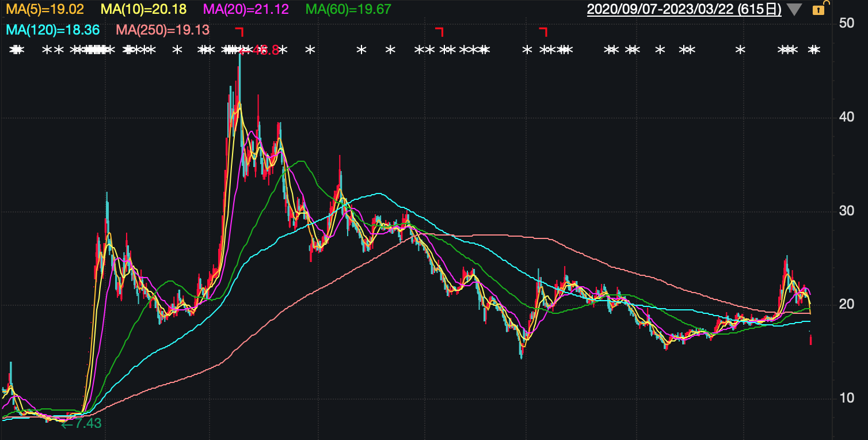Open the gray triangle date range dropdown

[x=794, y=10]
